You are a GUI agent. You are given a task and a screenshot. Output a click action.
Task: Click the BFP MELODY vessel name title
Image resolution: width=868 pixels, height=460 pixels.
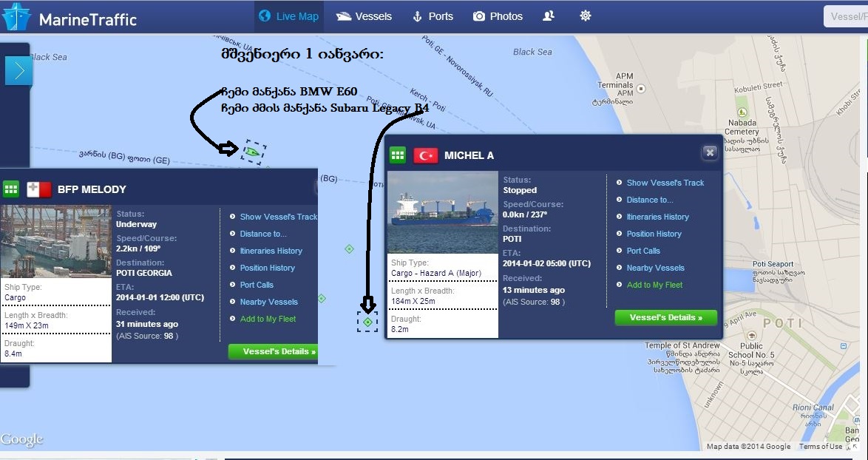click(92, 189)
